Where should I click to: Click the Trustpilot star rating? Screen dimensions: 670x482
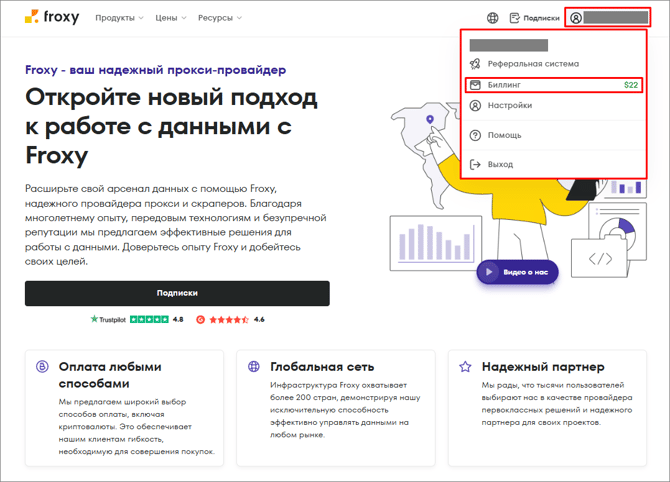coord(149,319)
